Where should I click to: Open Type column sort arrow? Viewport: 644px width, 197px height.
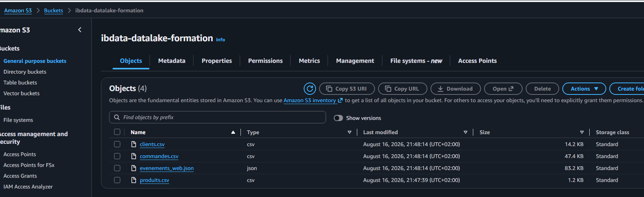pos(350,132)
